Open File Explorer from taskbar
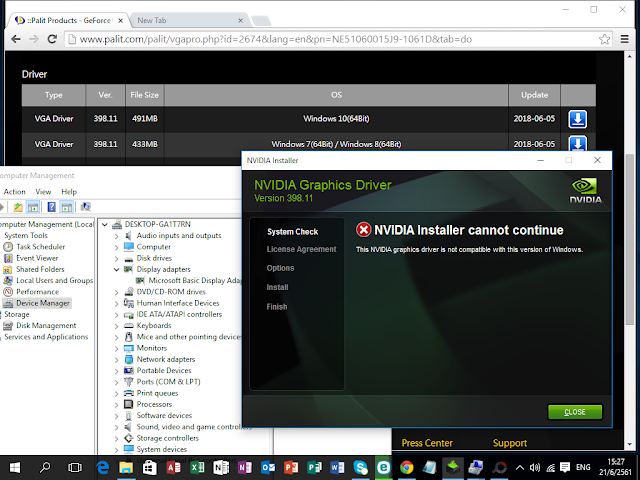 coord(126,468)
